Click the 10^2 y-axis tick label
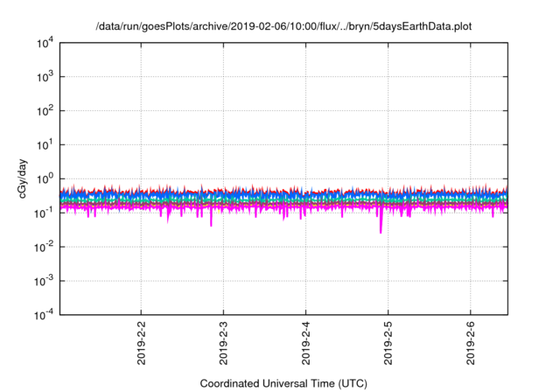Viewport: 560px width, 392px height. pyautogui.click(x=45, y=111)
